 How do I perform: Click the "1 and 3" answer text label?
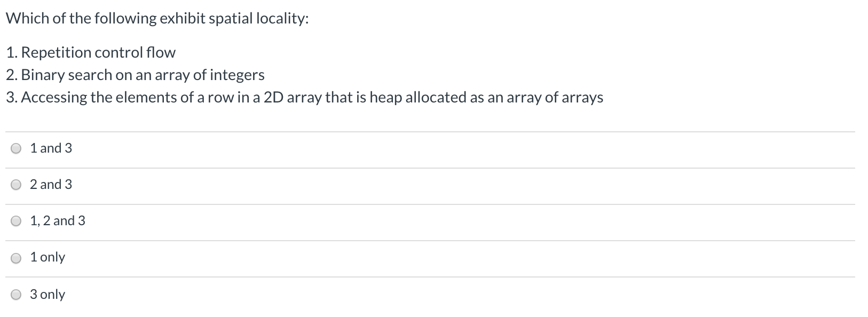coord(51,148)
